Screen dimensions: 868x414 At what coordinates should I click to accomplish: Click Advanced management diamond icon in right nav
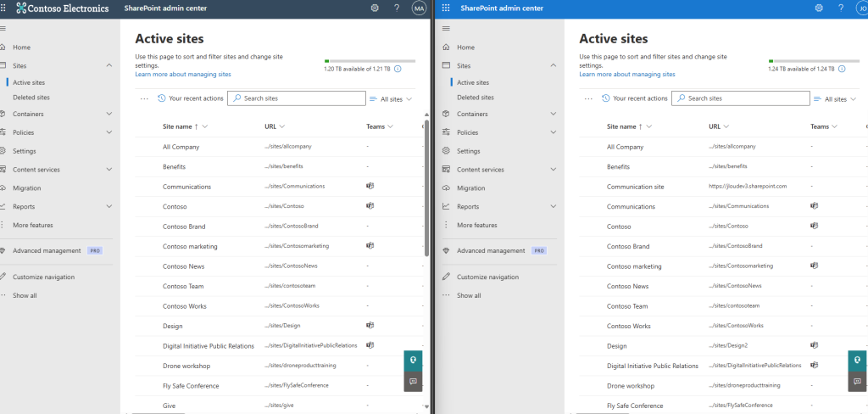[446, 250]
